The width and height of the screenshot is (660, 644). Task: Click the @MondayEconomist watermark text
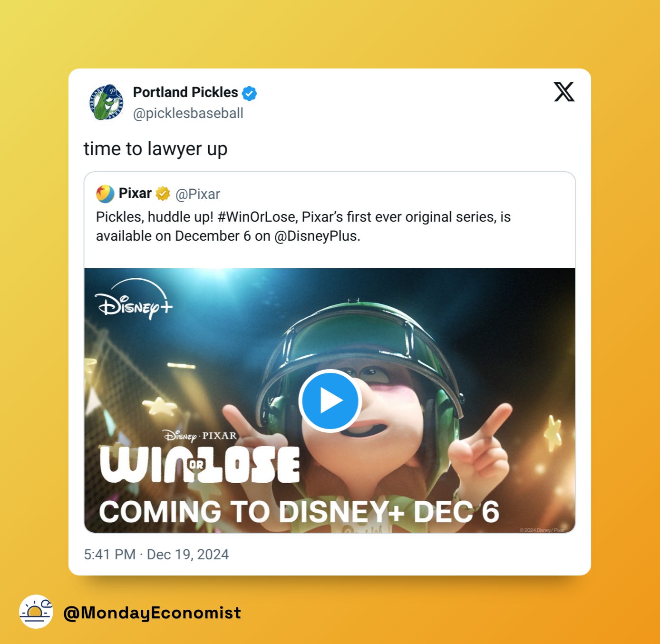pyautogui.click(x=152, y=613)
